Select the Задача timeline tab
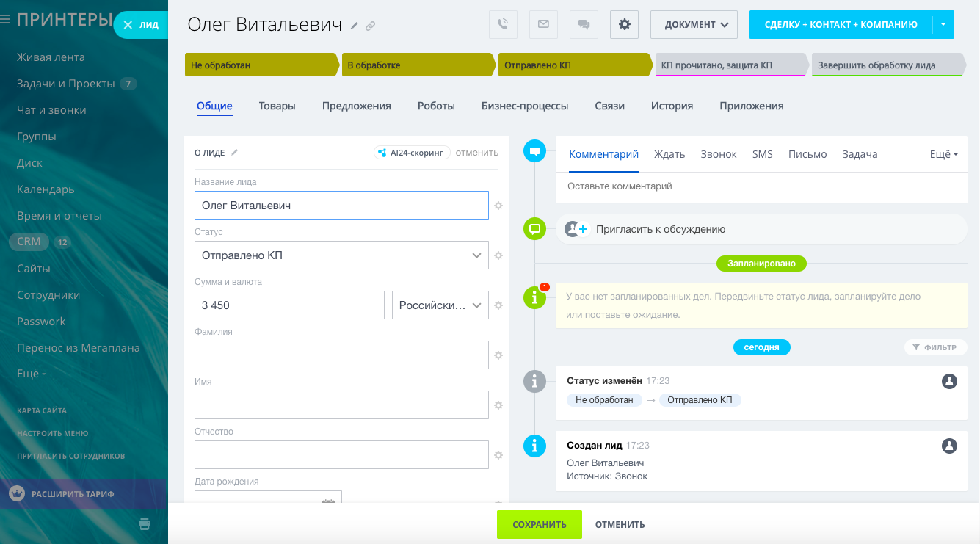Image resolution: width=980 pixels, height=544 pixels. (860, 154)
